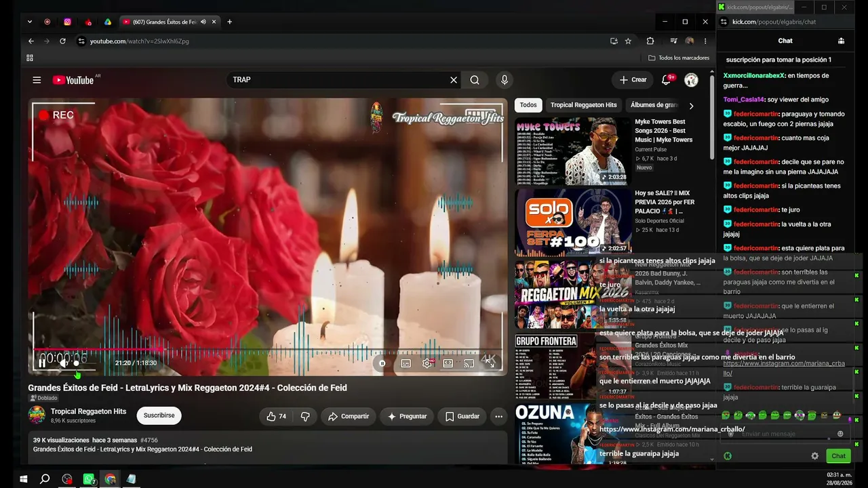
Task: Open Chrome from the taskbar
Action: tap(111, 479)
